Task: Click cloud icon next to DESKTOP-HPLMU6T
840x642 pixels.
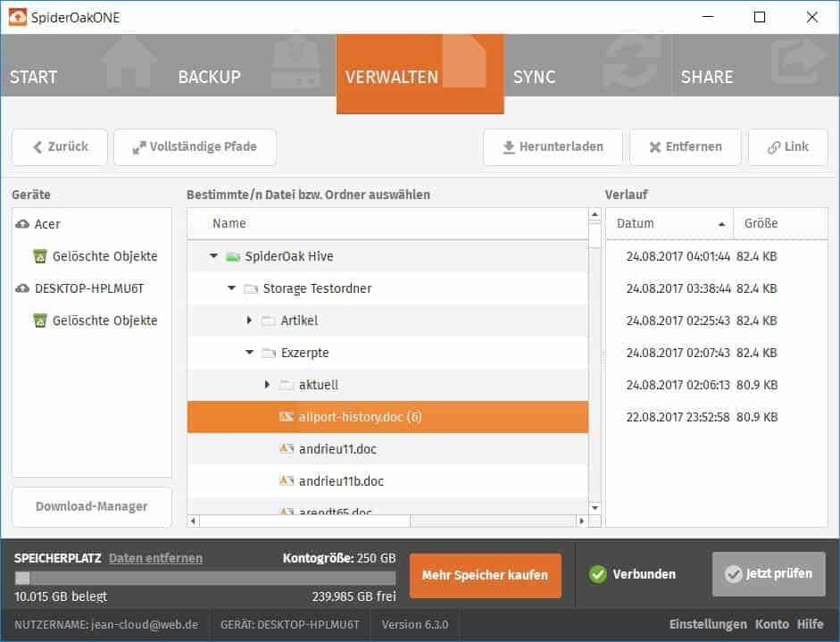Action: (22, 288)
